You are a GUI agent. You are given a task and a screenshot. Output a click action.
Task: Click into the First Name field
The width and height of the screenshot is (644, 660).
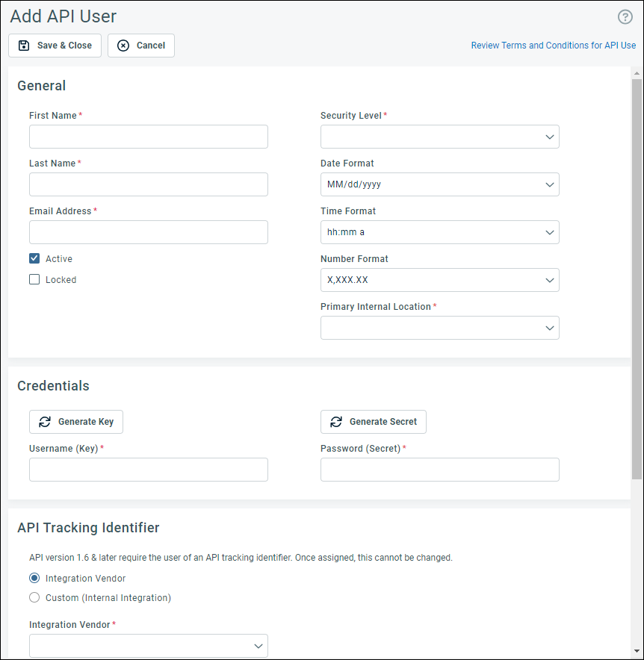[x=148, y=137]
